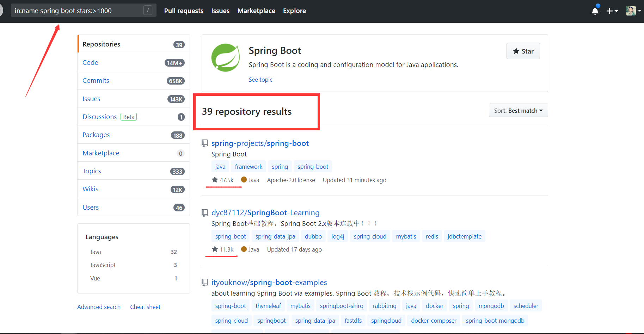The image size is (644, 334).
Task: Click the thymeleaf topic tag
Action: click(x=268, y=306)
